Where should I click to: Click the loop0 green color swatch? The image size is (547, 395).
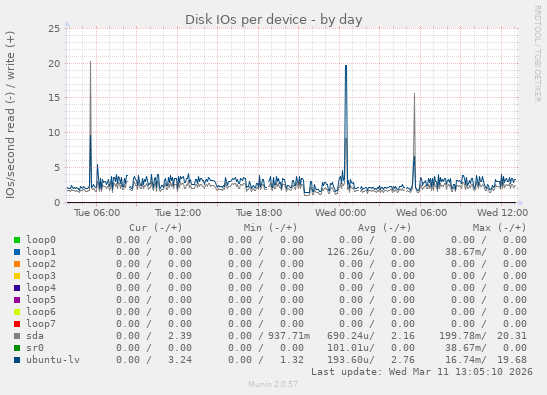17,240
